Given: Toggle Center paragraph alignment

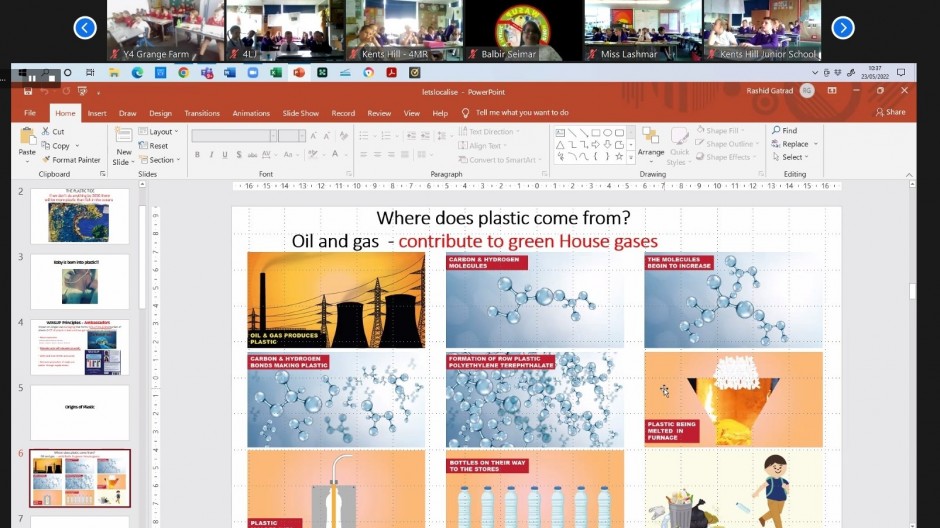Looking at the screenshot, I should click(377, 155).
